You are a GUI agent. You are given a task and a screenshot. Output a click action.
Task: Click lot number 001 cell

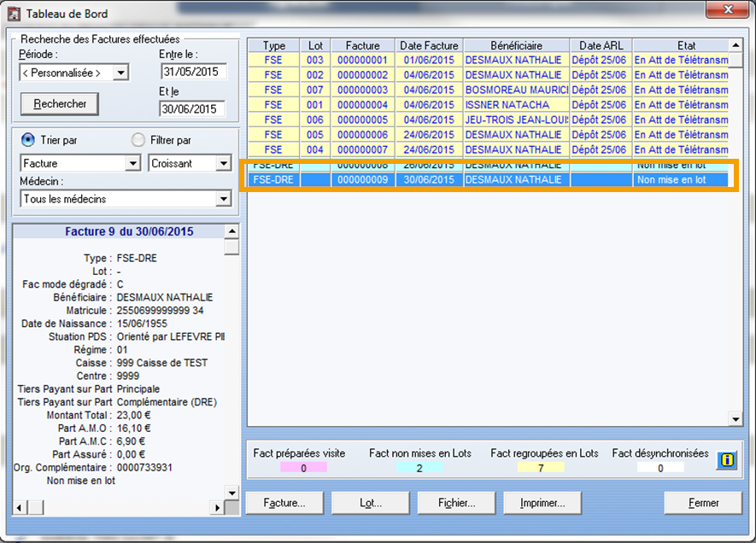tap(315, 105)
